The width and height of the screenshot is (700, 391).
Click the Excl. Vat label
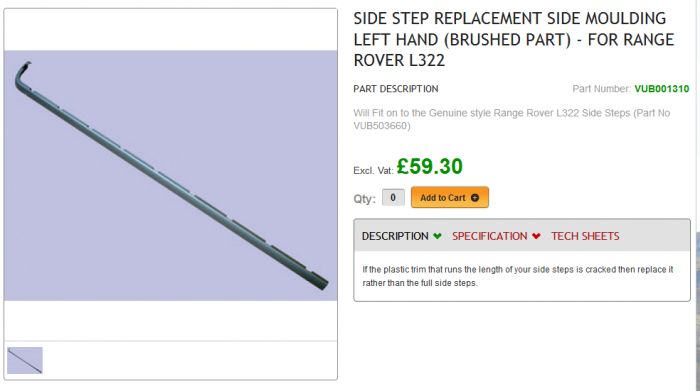(x=373, y=171)
